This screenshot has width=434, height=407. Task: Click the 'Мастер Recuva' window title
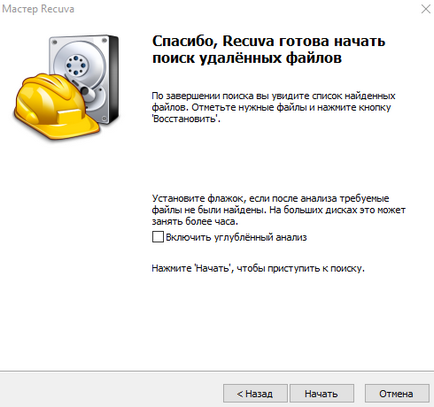click(38, 9)
